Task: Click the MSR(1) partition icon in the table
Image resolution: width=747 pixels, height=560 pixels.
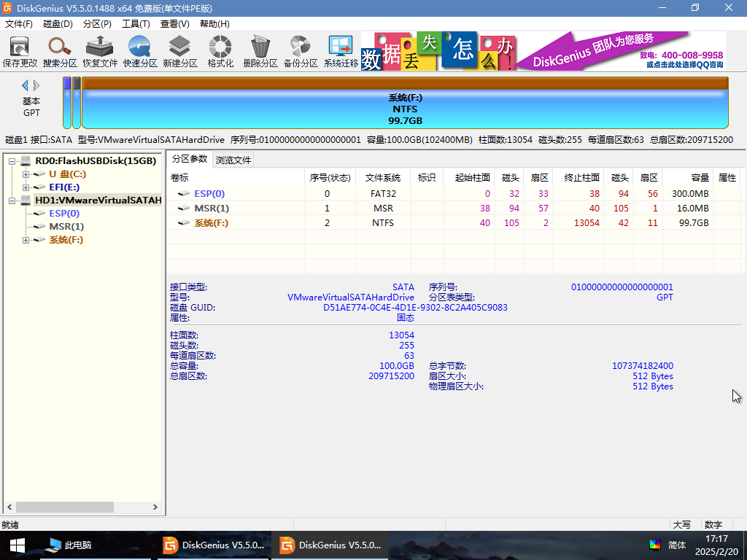Action: 184,208
